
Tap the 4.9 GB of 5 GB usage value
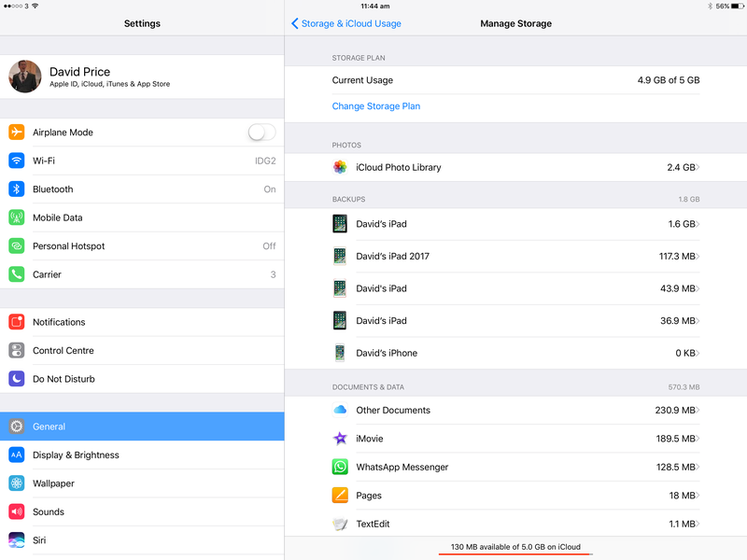click(x=669, y=80)
